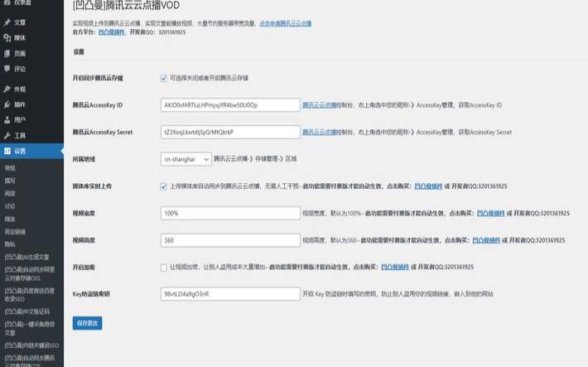Image resolution: width=588 pixels, height=367 pixels.
Task: Click the 视频高度 field containing 360
Action: (230, 240)
